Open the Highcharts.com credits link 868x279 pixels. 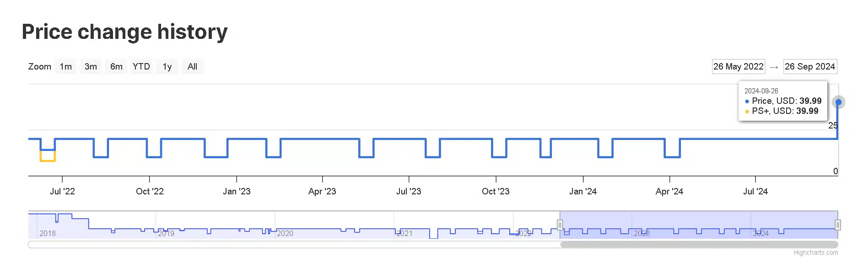coord(815,252)
